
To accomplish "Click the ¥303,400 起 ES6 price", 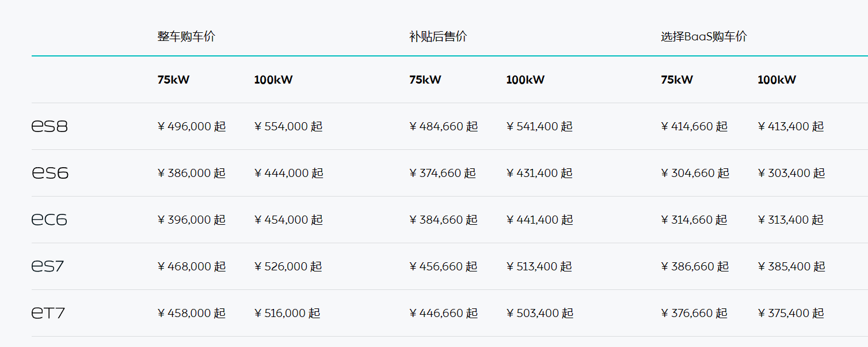I will (x=792, y=173).
